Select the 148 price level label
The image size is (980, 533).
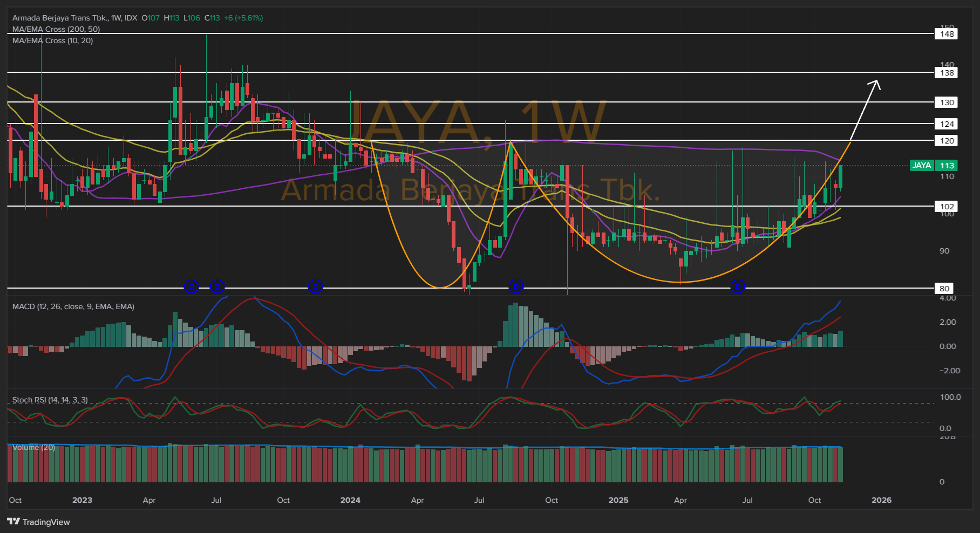947,34
